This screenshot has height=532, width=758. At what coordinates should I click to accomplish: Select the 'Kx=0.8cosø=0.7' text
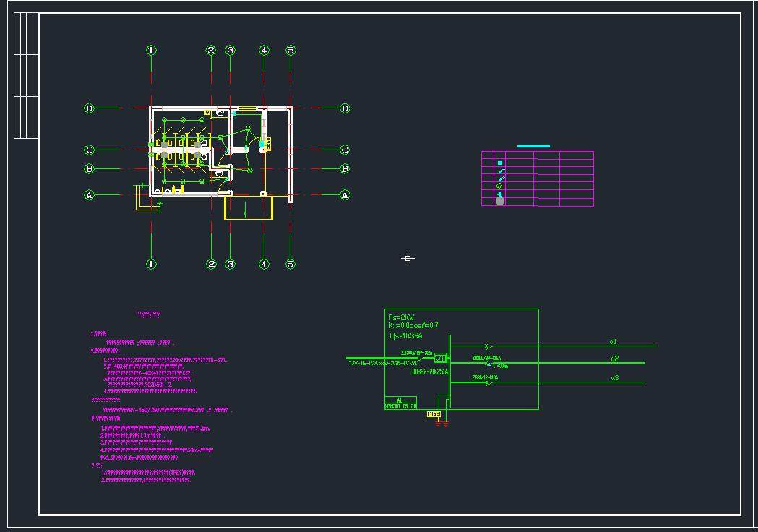click(413, 325)
